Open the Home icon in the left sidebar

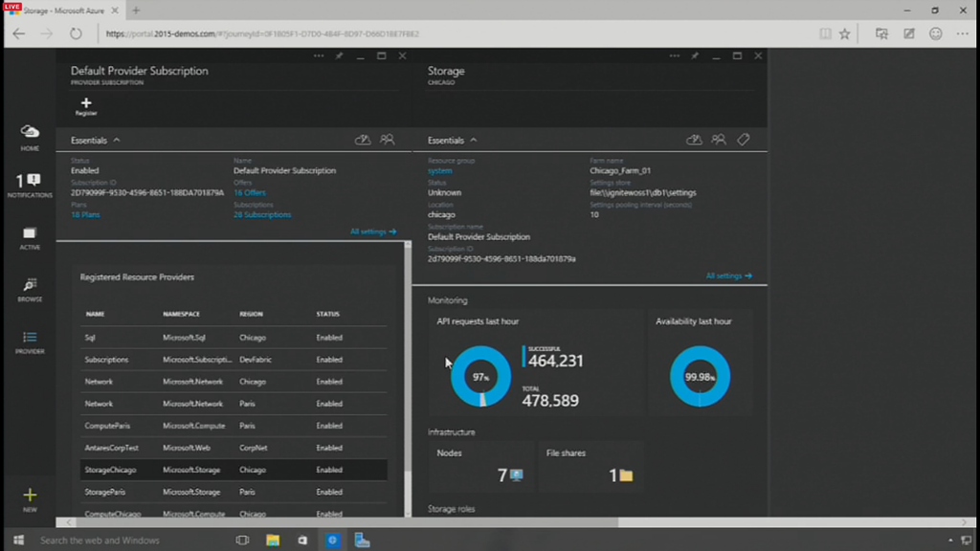[30, 135]
